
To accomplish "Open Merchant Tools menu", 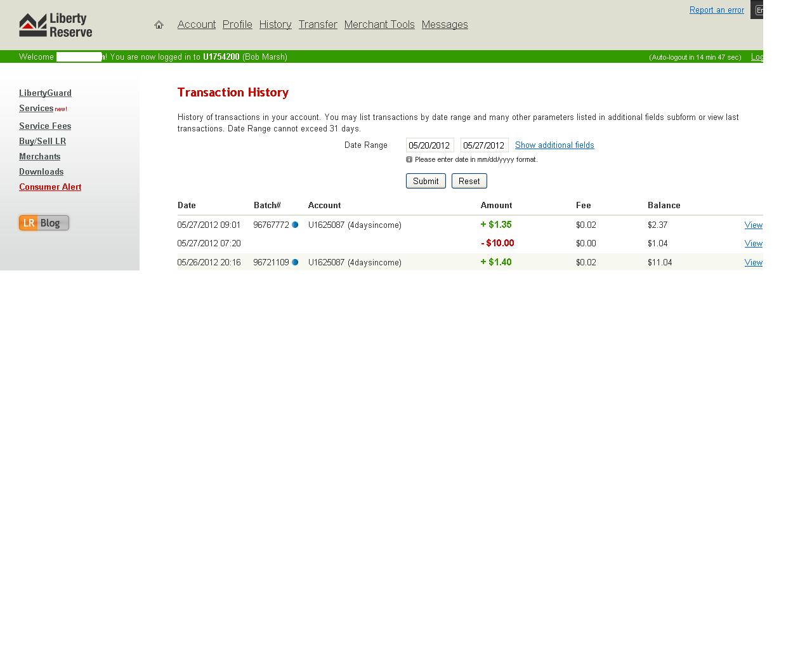I will point(379,25).
